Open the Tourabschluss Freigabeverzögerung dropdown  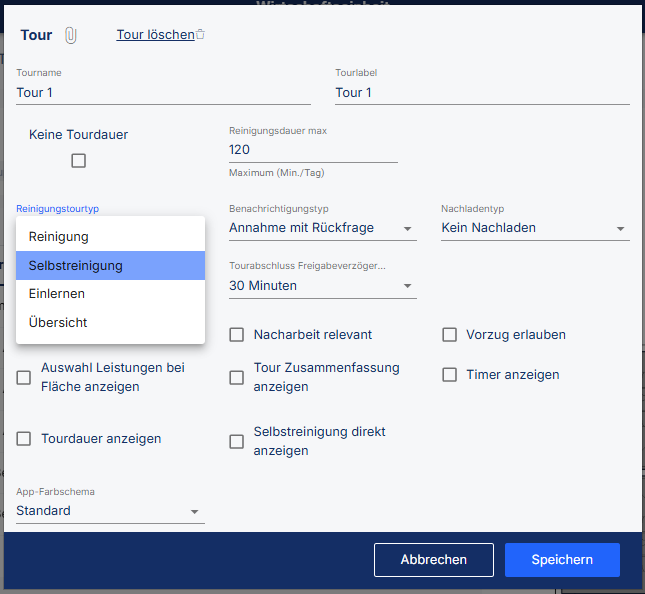[x=322, y=286]
